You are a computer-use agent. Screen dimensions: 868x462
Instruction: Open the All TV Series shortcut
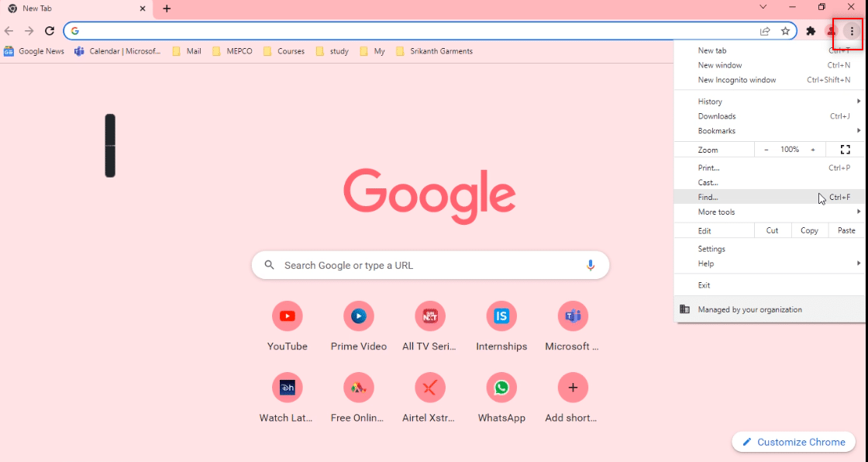pos(429,327)
